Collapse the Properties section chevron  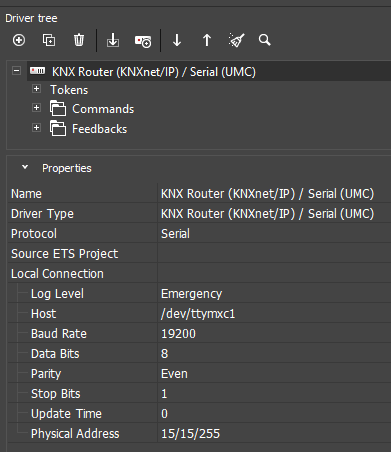point(25,167)
